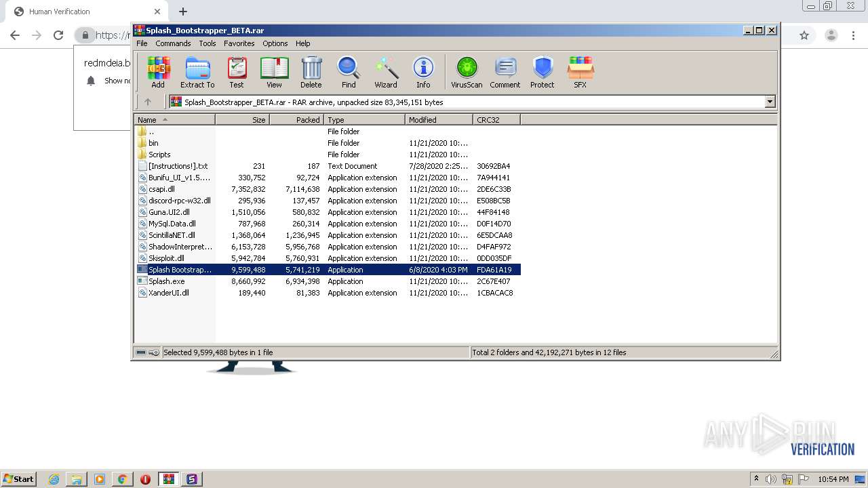Screen dimensions: 868x488
Task: Open the File menu
Action: coord(142,43)
